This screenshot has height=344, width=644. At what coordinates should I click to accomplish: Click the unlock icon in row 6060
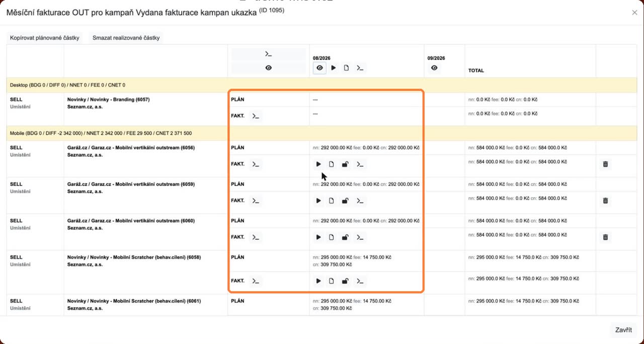pyautogui.click(x=345, y=237)
